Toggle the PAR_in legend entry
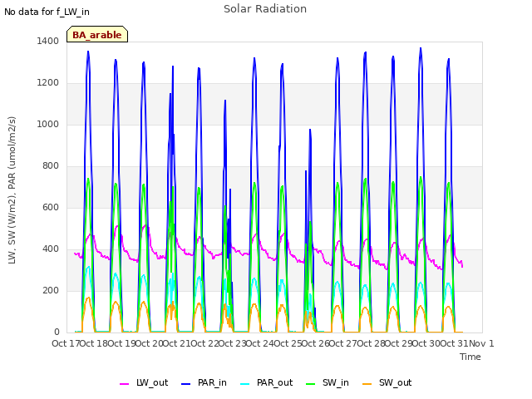The width and height of the screenshot is (532, 399). (x=204, y=382)
